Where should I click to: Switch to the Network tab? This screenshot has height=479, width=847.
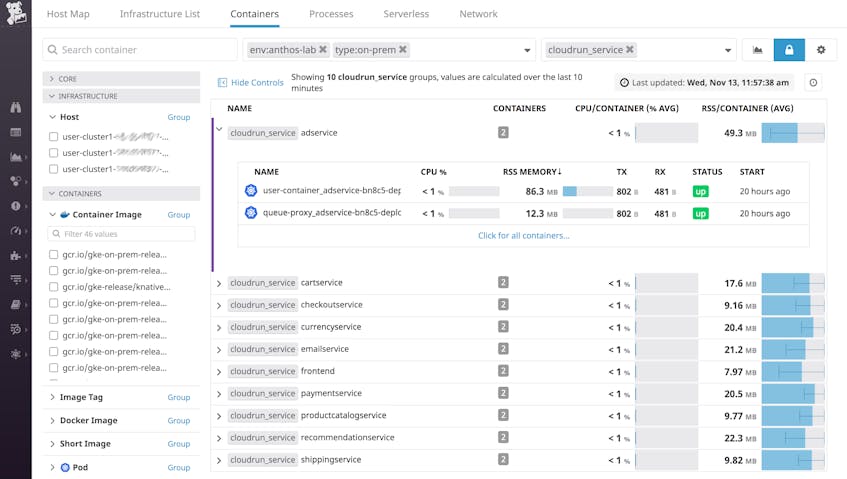click(479, 14)
